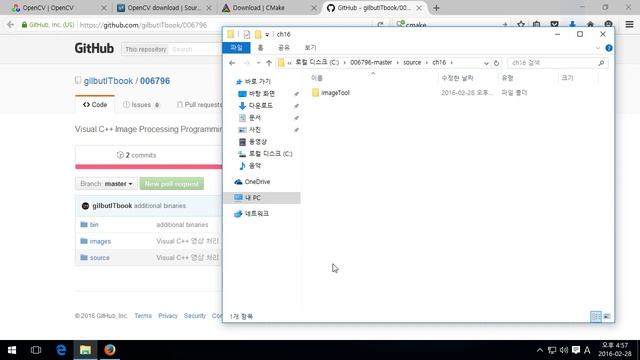Click the properties quick access toolbar icon
The image size is (640, 360).
coord(247,34)
